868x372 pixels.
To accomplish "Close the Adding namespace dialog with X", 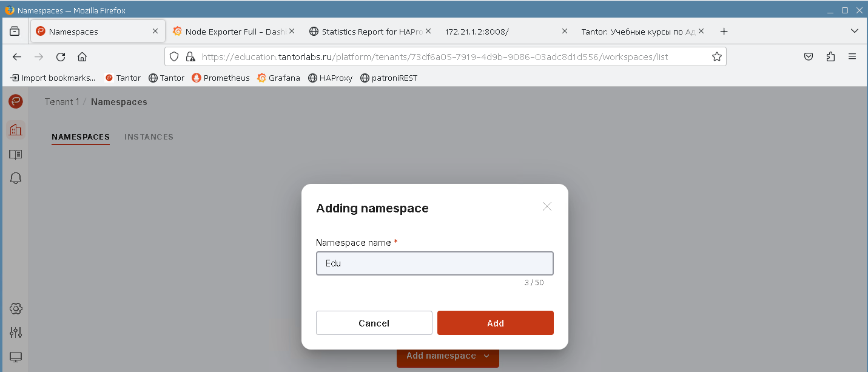I will click(547, 207).
